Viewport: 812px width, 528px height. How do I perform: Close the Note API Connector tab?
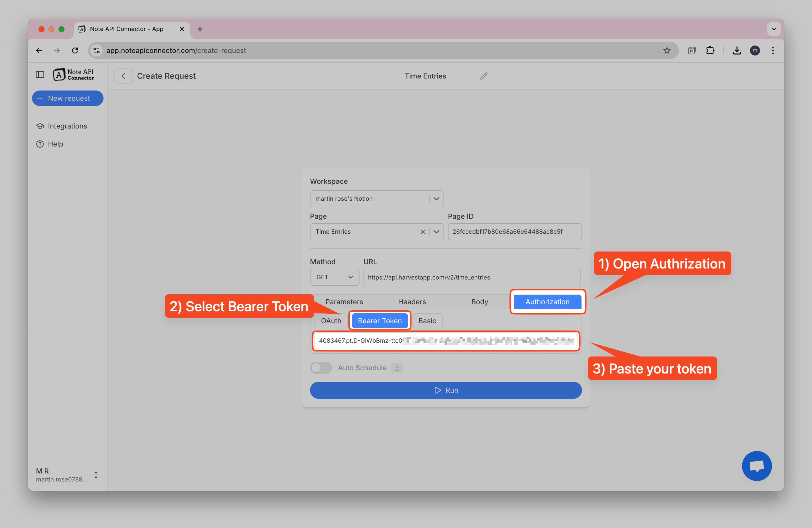coord(182,29)
